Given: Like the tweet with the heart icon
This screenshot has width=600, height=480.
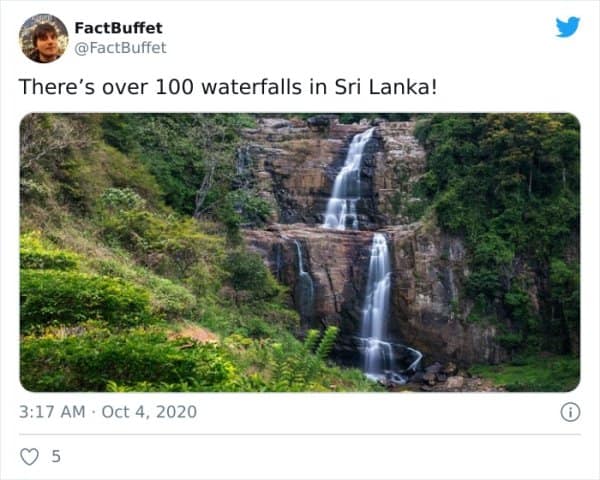Looking at the screenshot, I should pos(29,456).
